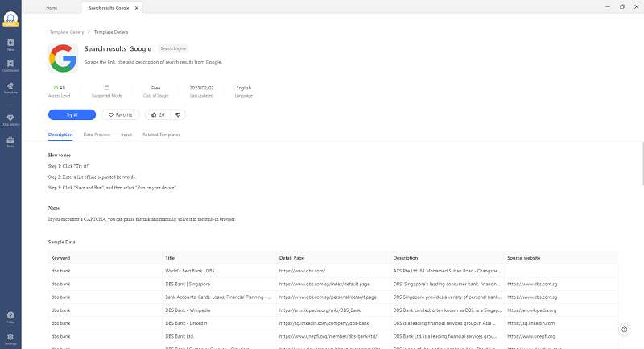Image resolution: width=644 pixels, height=349 pixels.
Task: Click the Octoparse account avatar logo
Action: coord(10,19)
